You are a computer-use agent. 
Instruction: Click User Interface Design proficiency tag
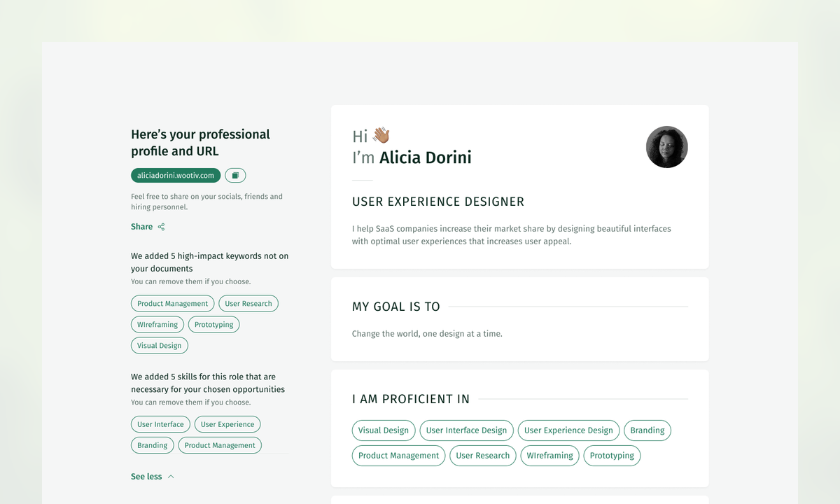(467, 430)
